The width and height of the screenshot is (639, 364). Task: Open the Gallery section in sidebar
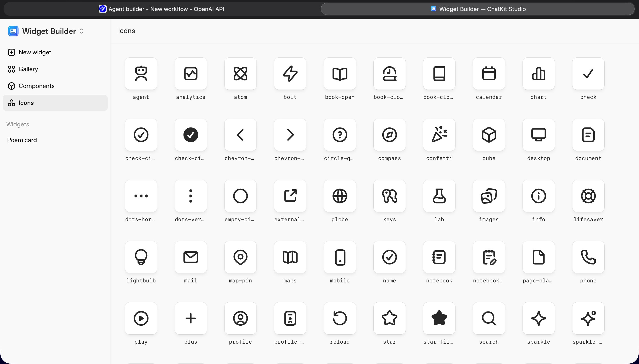coord(28,69)
